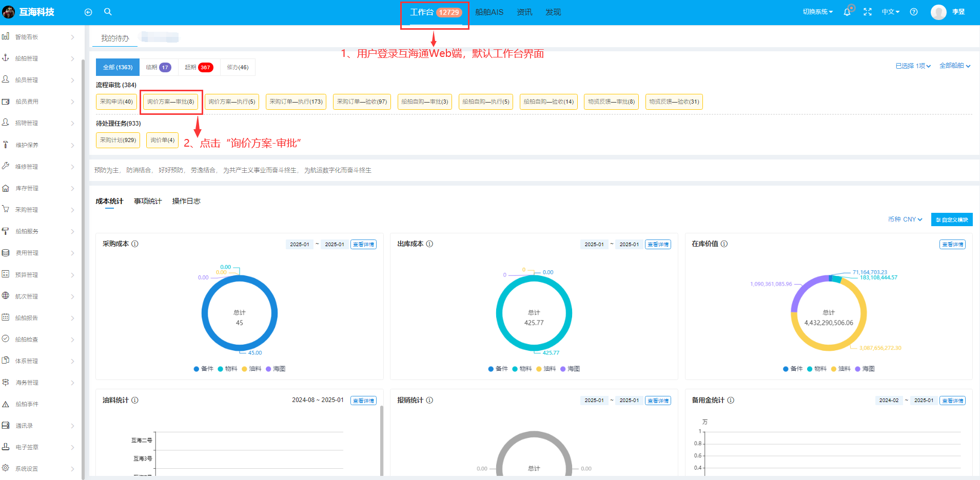
Task: Select the 操作日志 tab
Action: click(x=186, y=201)
